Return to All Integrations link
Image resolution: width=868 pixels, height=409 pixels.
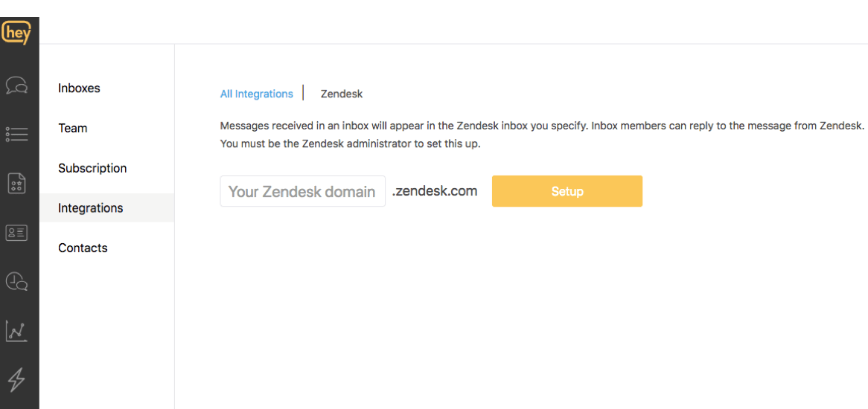coord(257,94)
